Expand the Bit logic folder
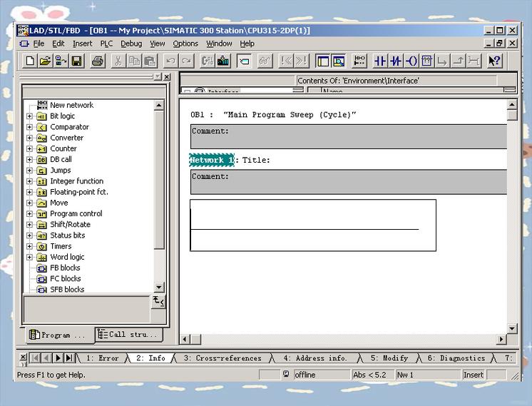532x406 pixels. point(29,116)
